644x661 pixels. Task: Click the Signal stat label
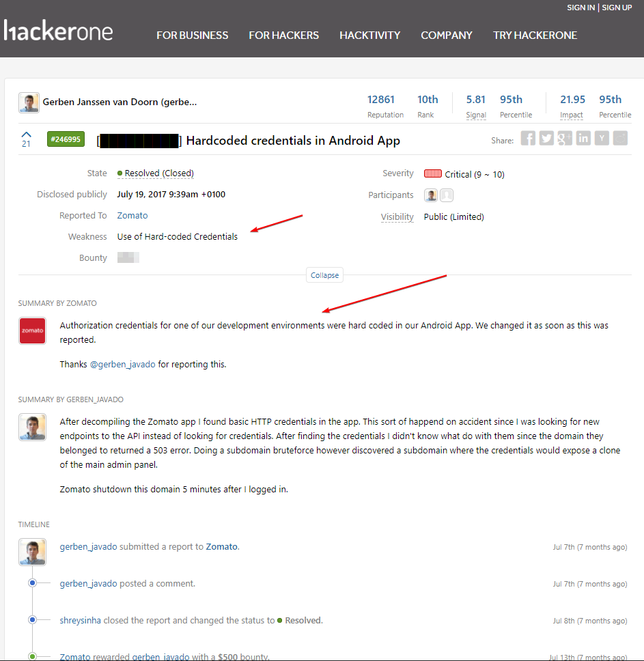476,115
